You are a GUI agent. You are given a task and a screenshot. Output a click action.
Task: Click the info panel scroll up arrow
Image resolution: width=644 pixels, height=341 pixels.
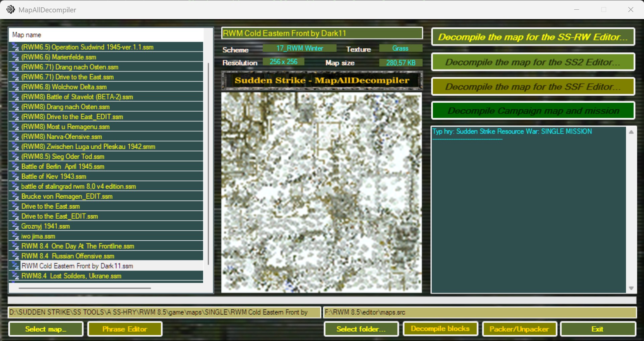[631, 132]
